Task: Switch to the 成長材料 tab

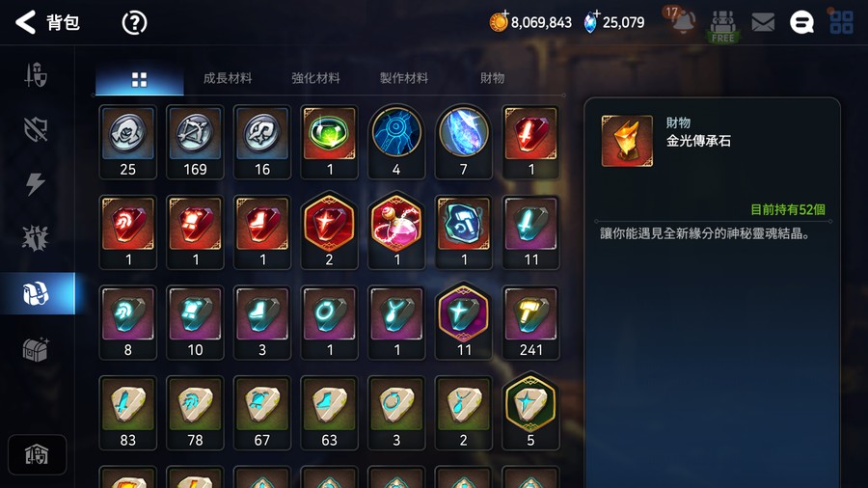Action: click(228, 78)
